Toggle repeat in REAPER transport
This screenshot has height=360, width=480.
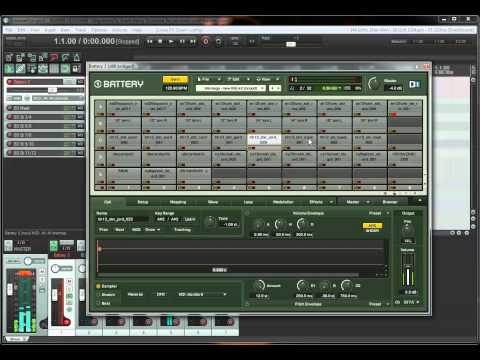pos(218,42)
